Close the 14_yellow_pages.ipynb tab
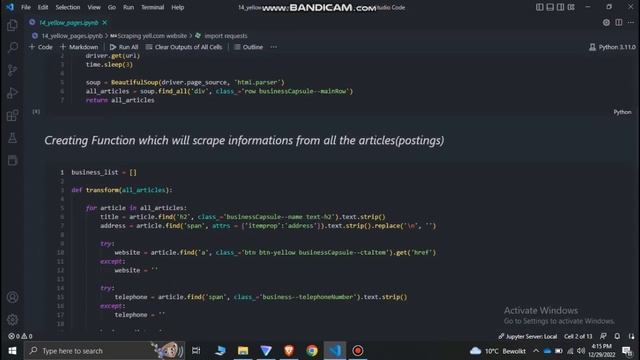 coord(105,22)
